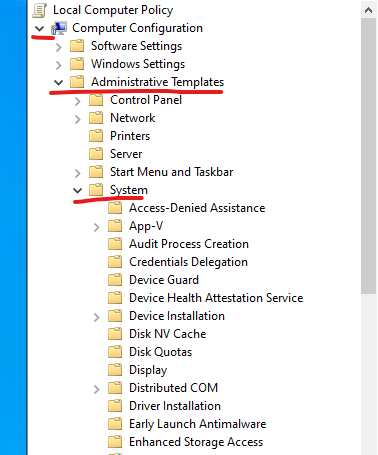Expand the Control Panel node

coord(78,101)
